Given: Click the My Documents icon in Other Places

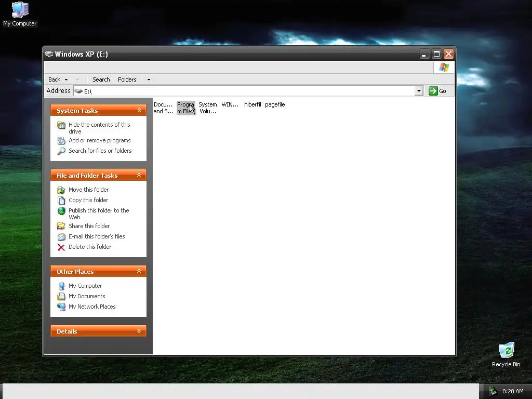Looking at the screenshot, I should [x=61, y=296].
